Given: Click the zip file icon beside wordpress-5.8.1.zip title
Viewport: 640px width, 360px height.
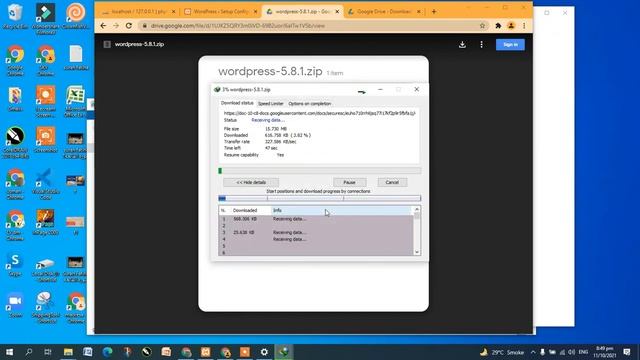Looking at the screenshot, I should pyautogui.click(x=107, y=44).
